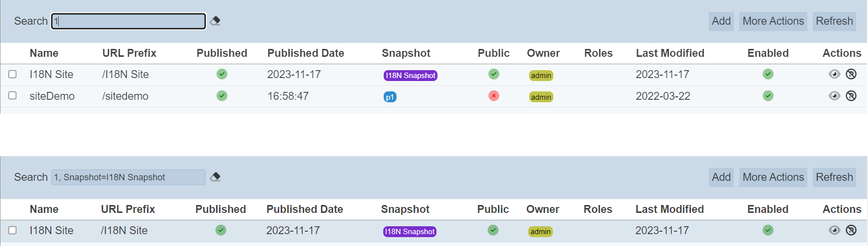Click the eye icon in bottom table's I18N Site row
The height and width of the screenshot is (246, 868).
pos(834,230)
